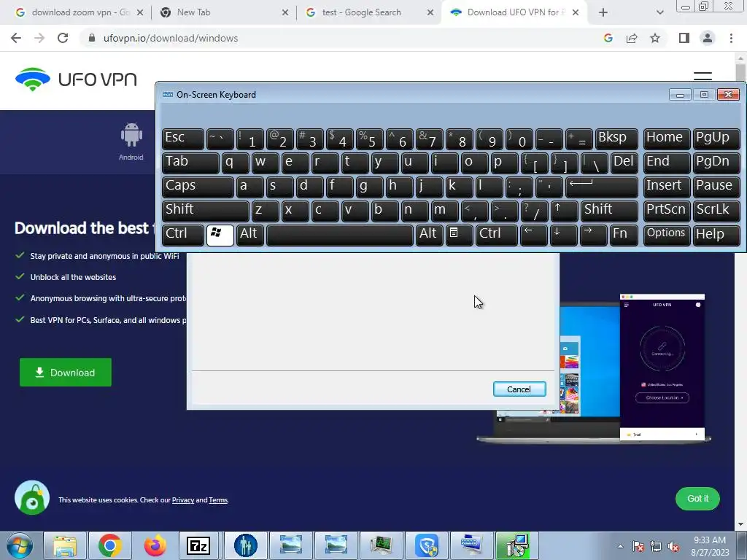The width and height of the screenshot is (747, 560).
Task: Open File Explorer from the taskbar
Action: tap(65, 545)
